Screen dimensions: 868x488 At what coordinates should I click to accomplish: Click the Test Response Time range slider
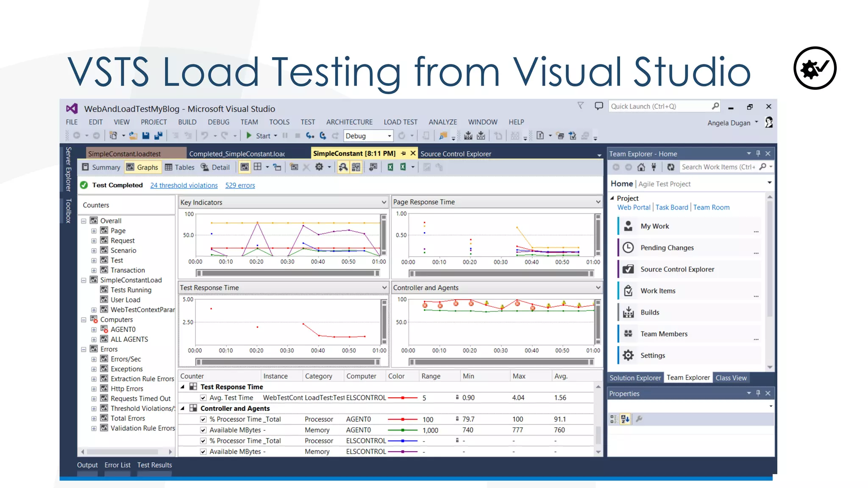288,362
